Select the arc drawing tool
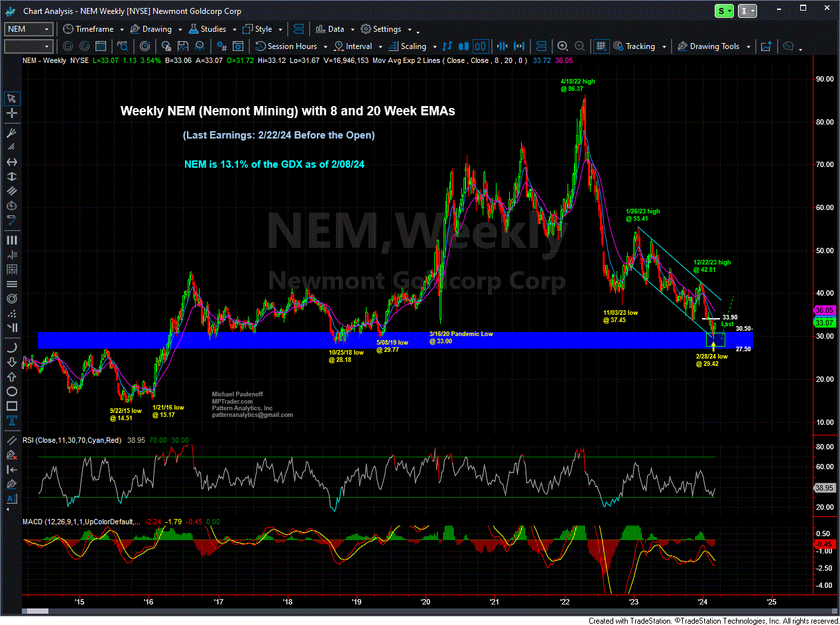Image resolution: width=840 pixels, height=625 pixels. coord(11,348)
